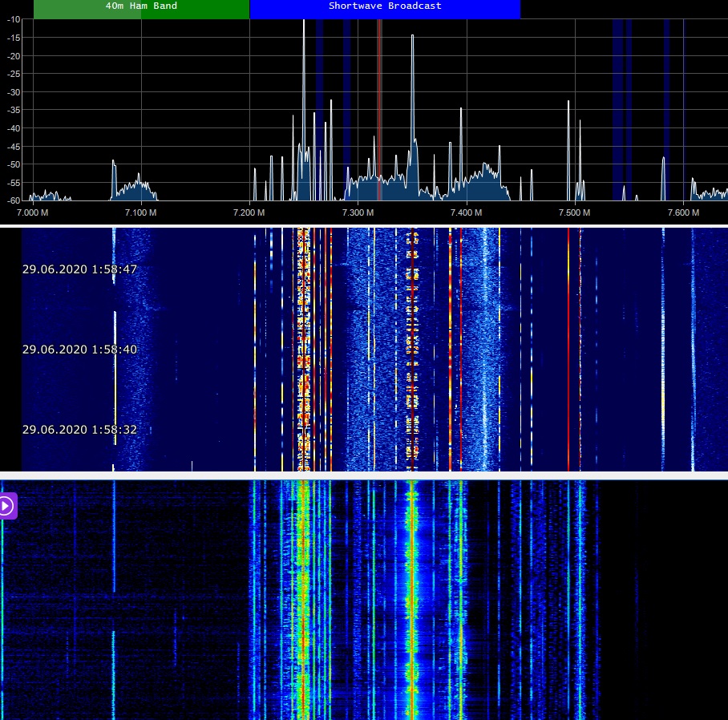Click the 7.200 M frequency label
This screenshot has width=728, height=720.
pos(249,212)
